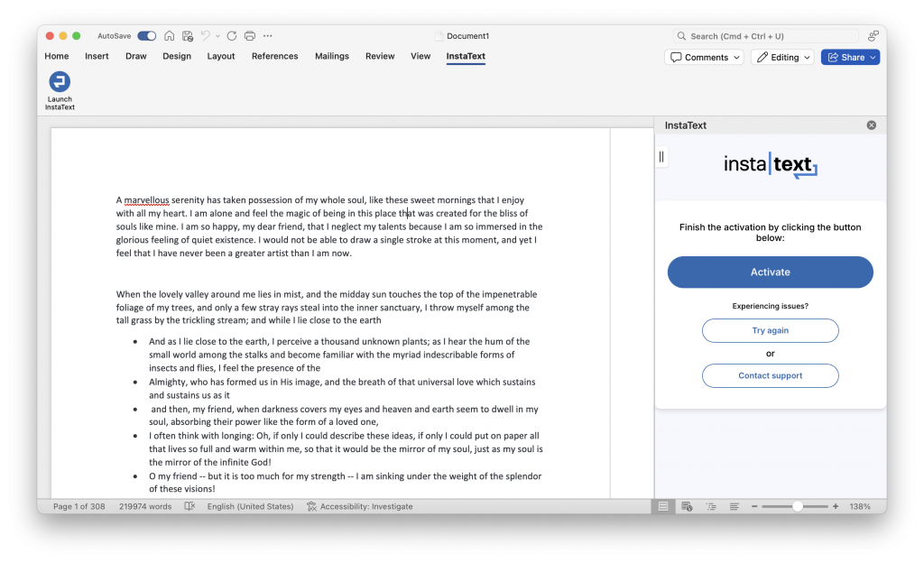This screenshot has width=924, height=563.
Task: Expand the Share dropdown arrow
Action: 873,57
